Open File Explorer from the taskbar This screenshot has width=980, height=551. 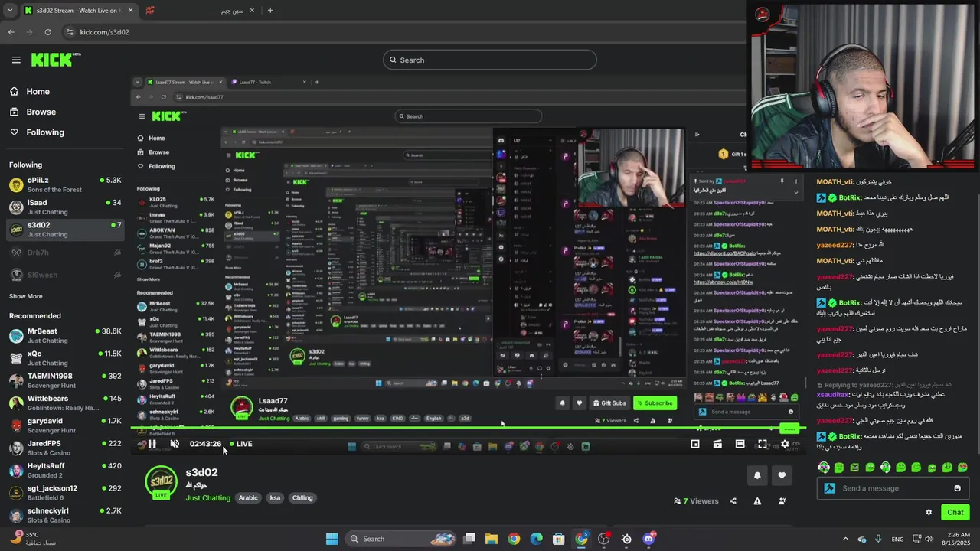[x=491, y=539]
